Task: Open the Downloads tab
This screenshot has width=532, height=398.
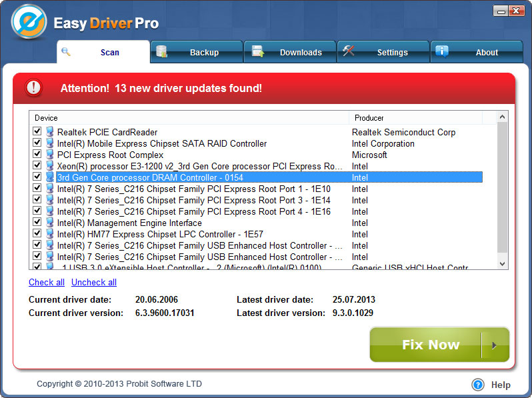Action: tap(290, 52)
